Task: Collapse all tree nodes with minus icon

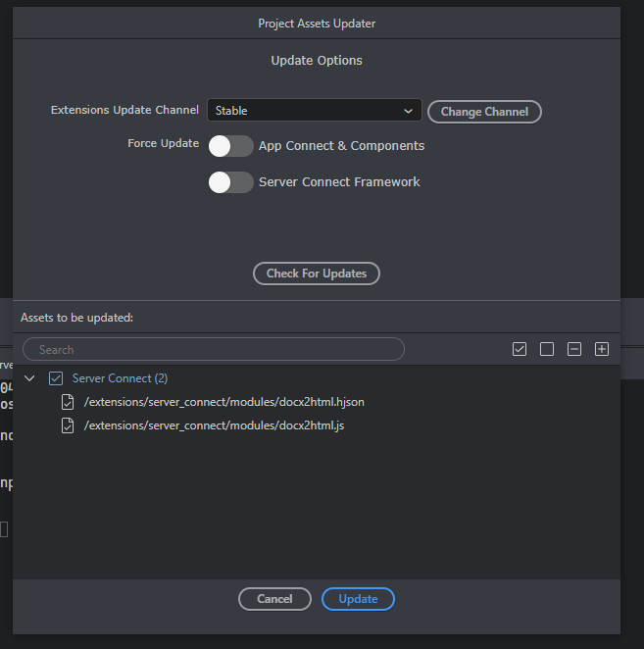Action: pos(574,349)
